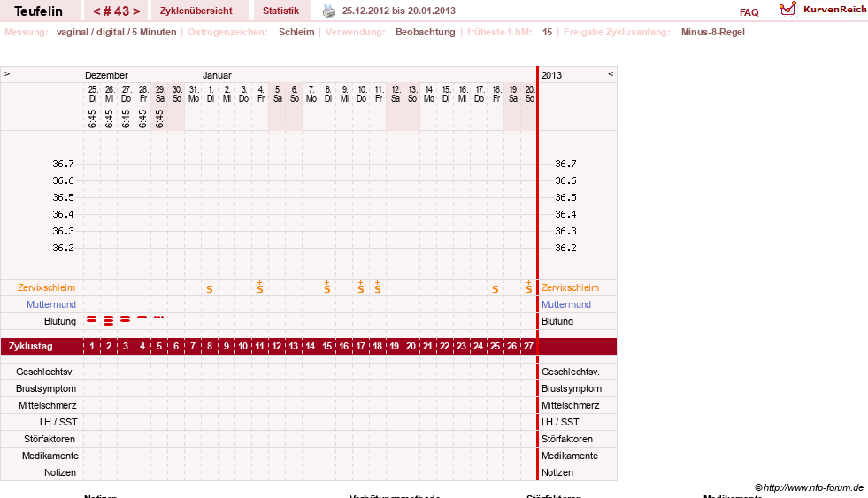Click the Muttermund label on the right
Viewport: 868px width, 498px height.
pos(565,304)
